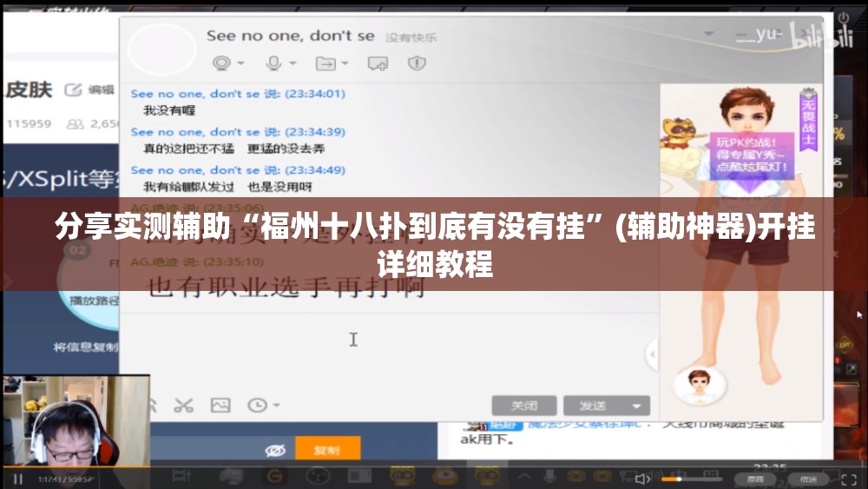Click the OBS icon in the taskbar
This screenshot has height=489, width=868.
[318, 476]
